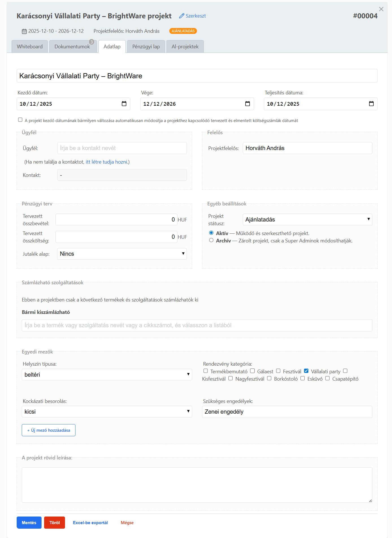Open the Kockázati besorolás dropdown
392x538 pixels.
pos(107,412)
